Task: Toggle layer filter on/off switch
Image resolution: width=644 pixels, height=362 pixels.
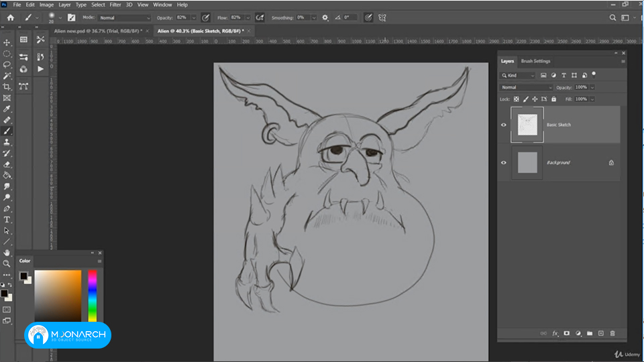Action: coord(594,74)
